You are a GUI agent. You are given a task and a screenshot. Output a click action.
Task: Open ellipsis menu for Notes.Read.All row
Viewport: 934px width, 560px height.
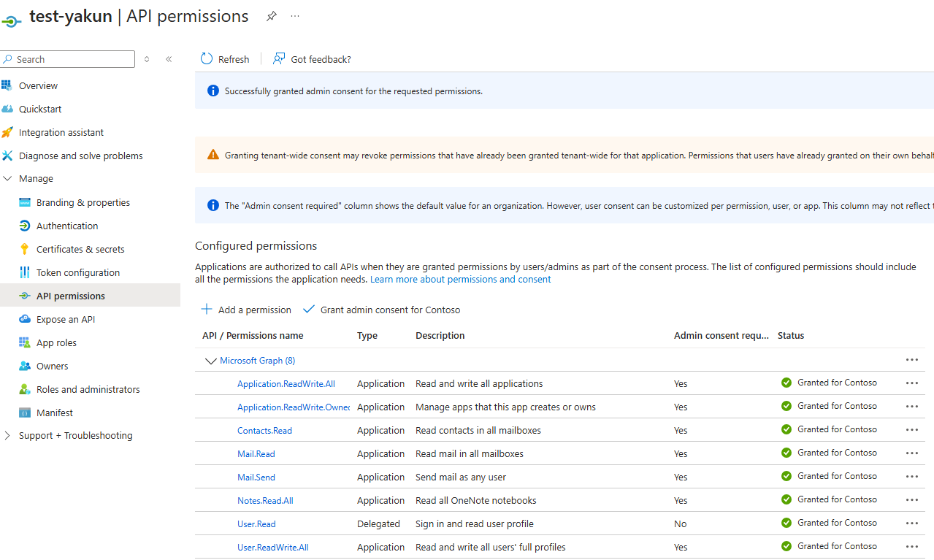911,500
